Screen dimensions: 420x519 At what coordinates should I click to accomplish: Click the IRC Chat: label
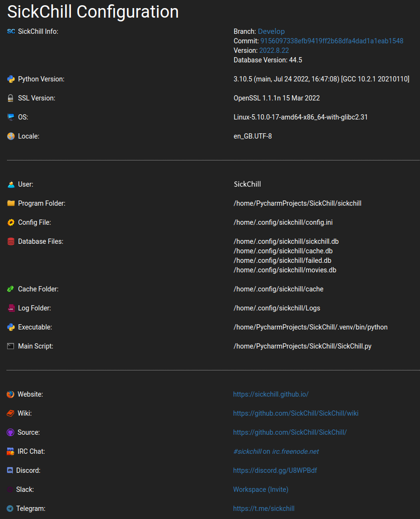[31, 451]
